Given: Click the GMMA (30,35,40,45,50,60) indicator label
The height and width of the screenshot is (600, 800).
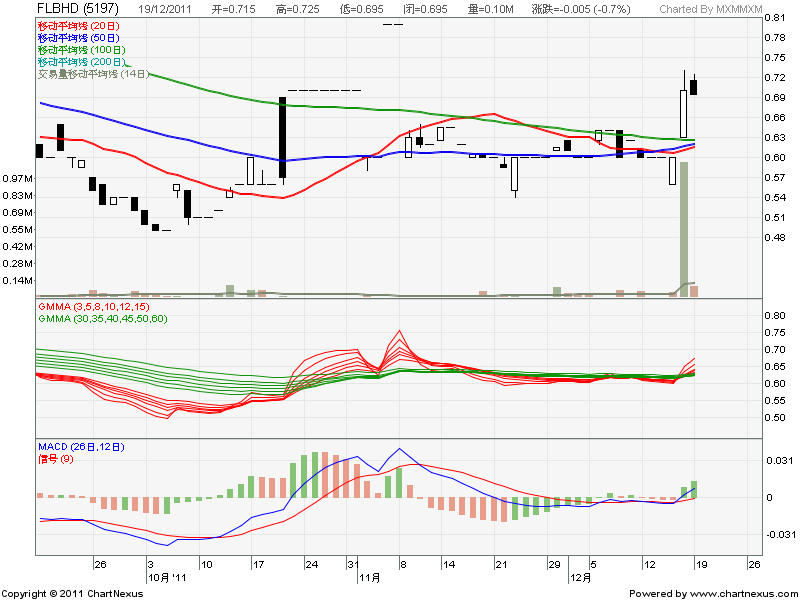Looking at the screenshot, I should pyautogui.click(x=101, y=317).
